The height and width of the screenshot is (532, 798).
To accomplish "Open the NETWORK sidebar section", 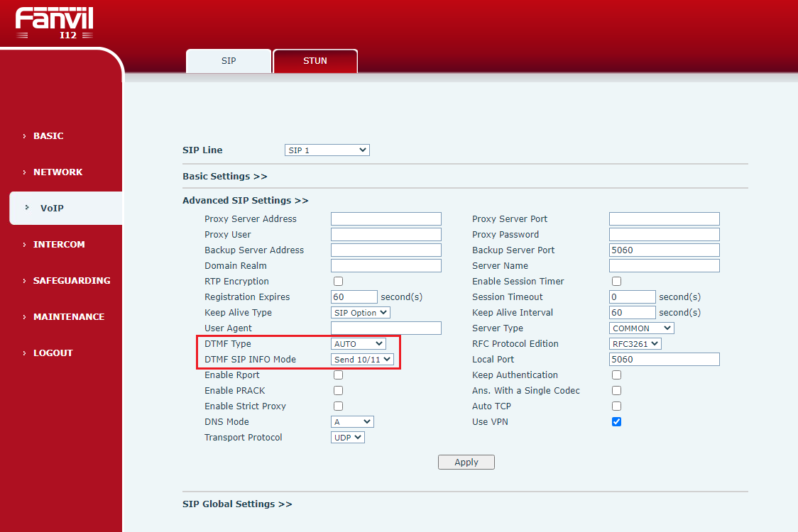I will [x=58, y=172].
